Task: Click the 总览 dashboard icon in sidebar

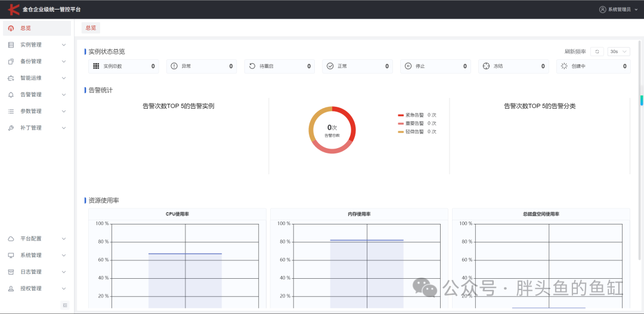Action: (x=11, y=29)
